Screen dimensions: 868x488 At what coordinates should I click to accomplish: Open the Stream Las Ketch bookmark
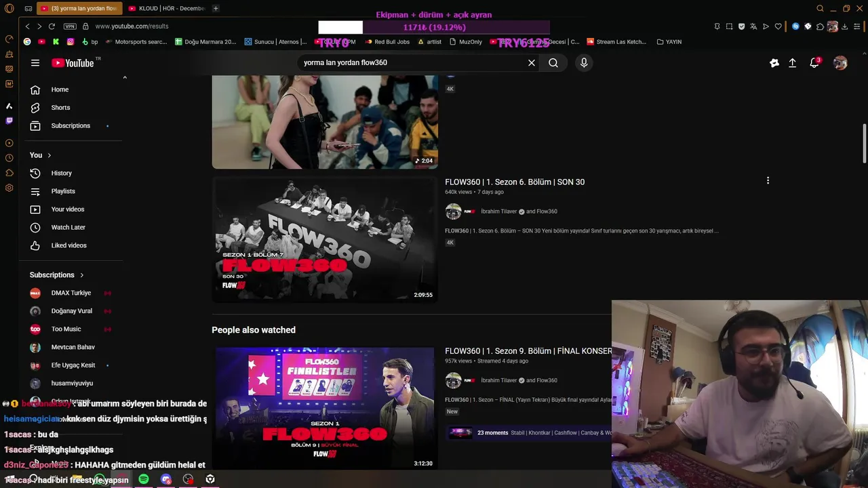(616, 42)
